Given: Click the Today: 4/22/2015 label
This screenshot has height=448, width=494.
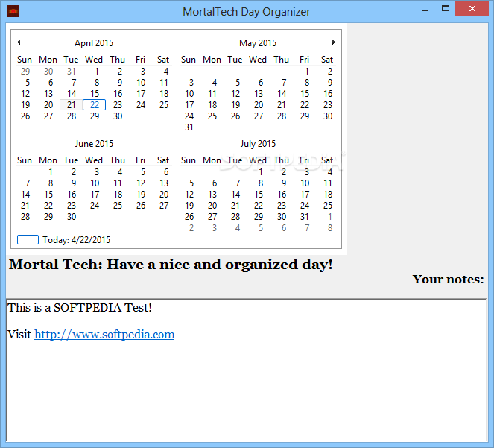Looking at the screenshot, I should coord(77,240).
